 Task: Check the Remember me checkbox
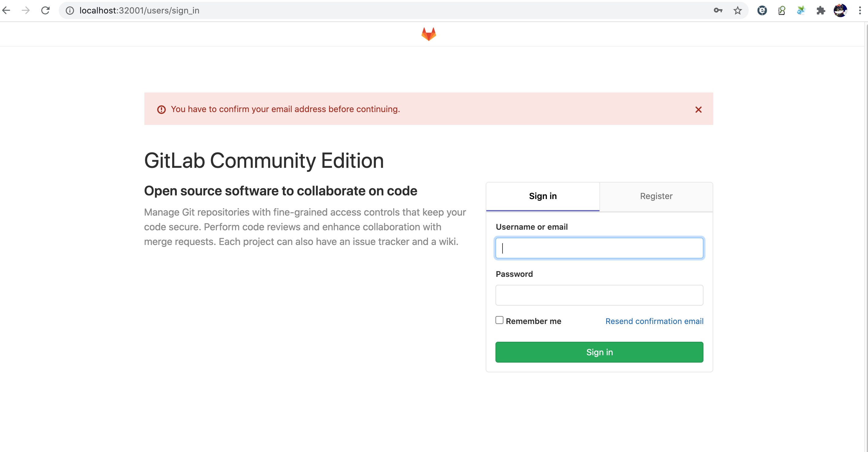(x=499, y=320)
